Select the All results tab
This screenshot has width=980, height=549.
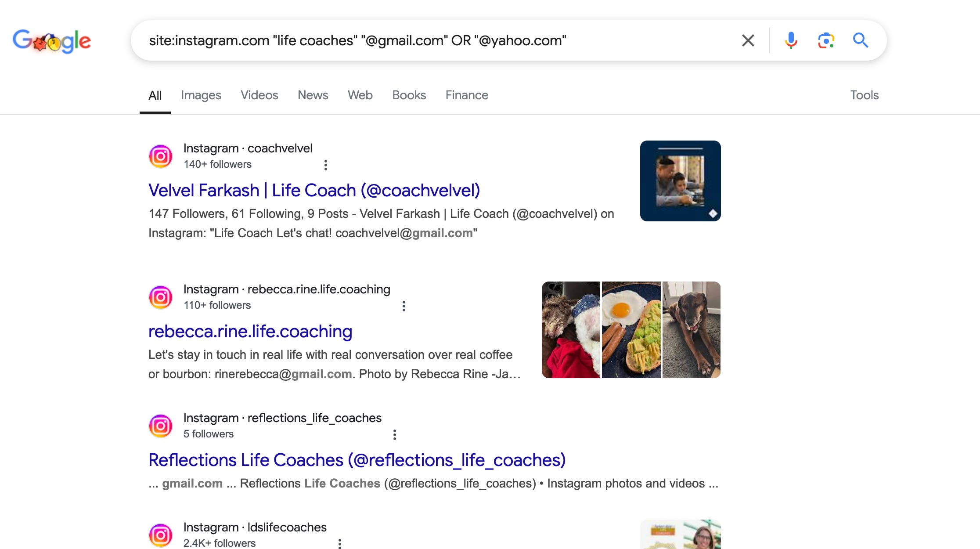tap(155, 95)
